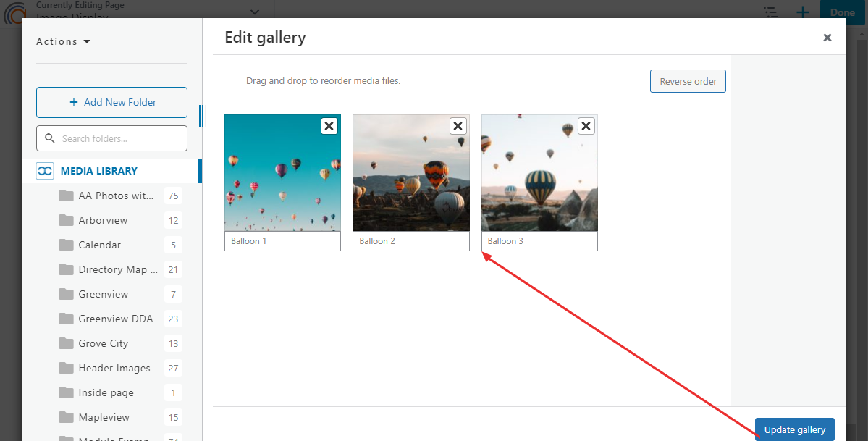
Task: Click the Calendar folder icon
Action: tap(66, 245)
